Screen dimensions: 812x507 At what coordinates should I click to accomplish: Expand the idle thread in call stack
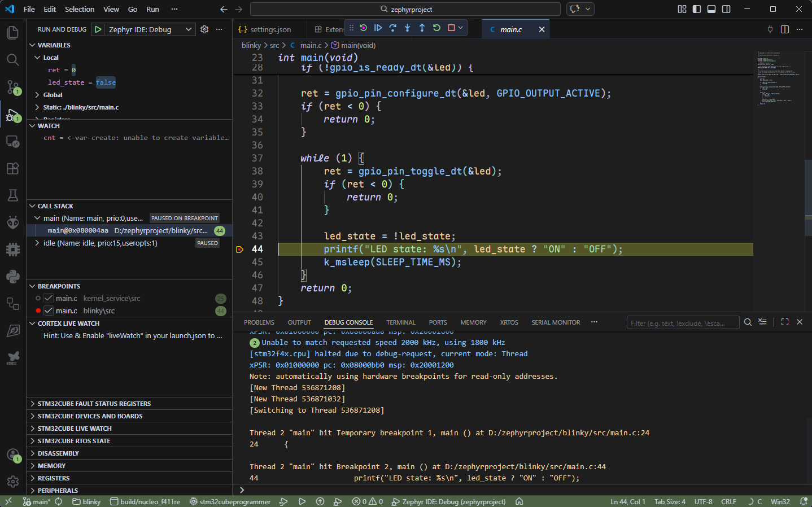[x=37, y=243]
